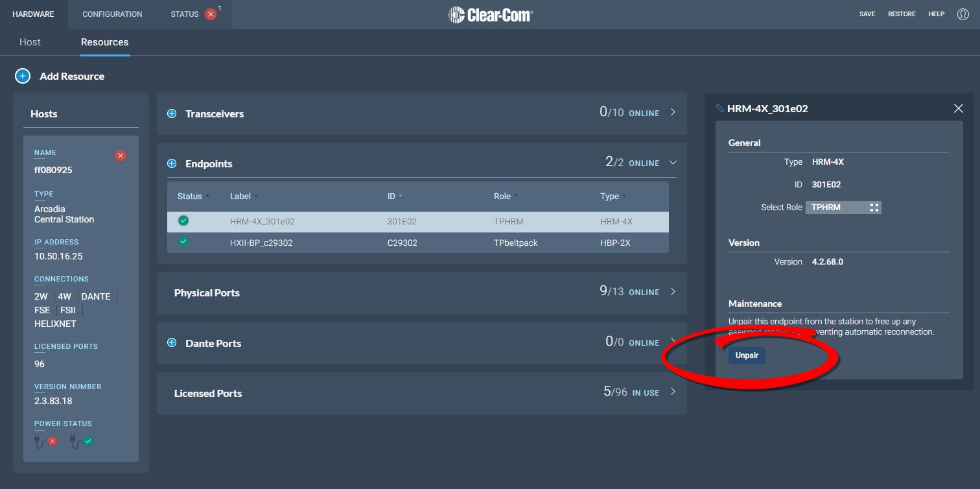The width and height of the screenshot is (980, 489).
Task: Click the Add Resource plus icon
Action: [x=23, y=76]
